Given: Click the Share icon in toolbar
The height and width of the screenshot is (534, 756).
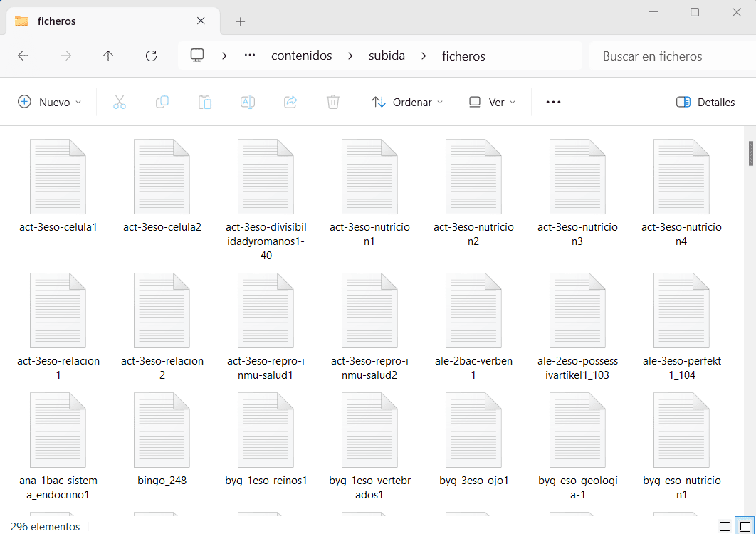Looking at the screenshot, I should [x=290, y=102].
